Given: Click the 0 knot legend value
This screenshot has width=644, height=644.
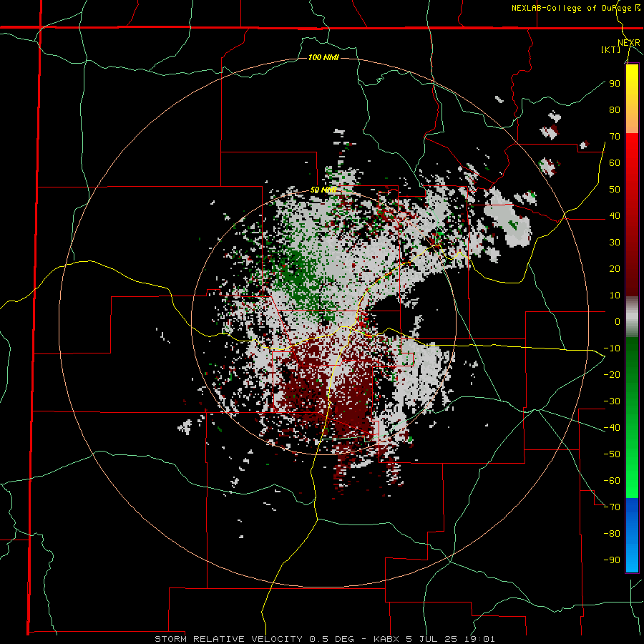Looking at the screenshot, I should (618, 321).
